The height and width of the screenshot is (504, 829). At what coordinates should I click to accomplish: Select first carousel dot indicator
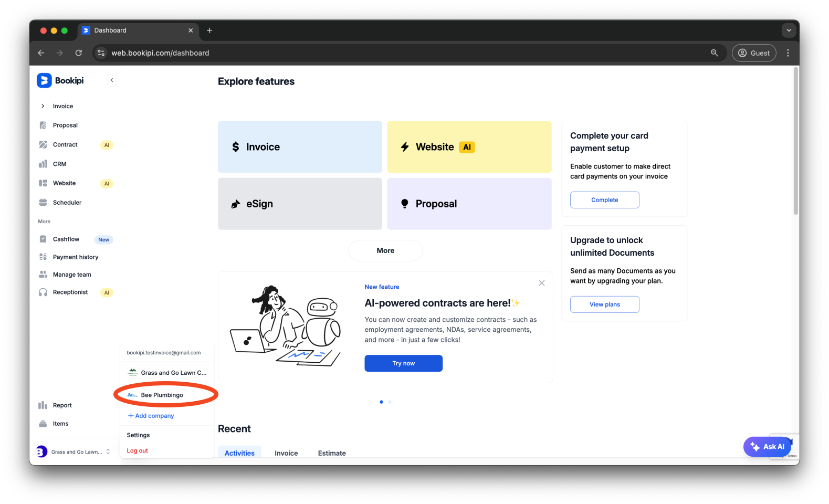(x=381, y=402)
